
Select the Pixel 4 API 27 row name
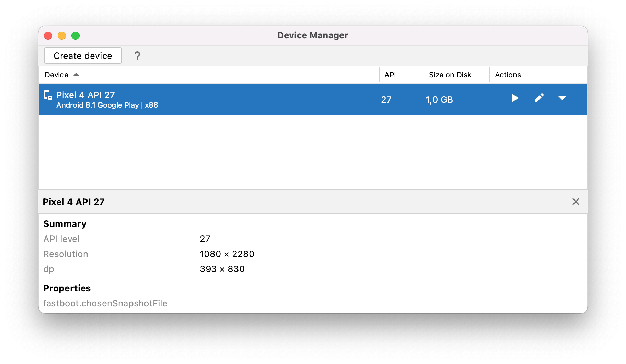point(85,95)
